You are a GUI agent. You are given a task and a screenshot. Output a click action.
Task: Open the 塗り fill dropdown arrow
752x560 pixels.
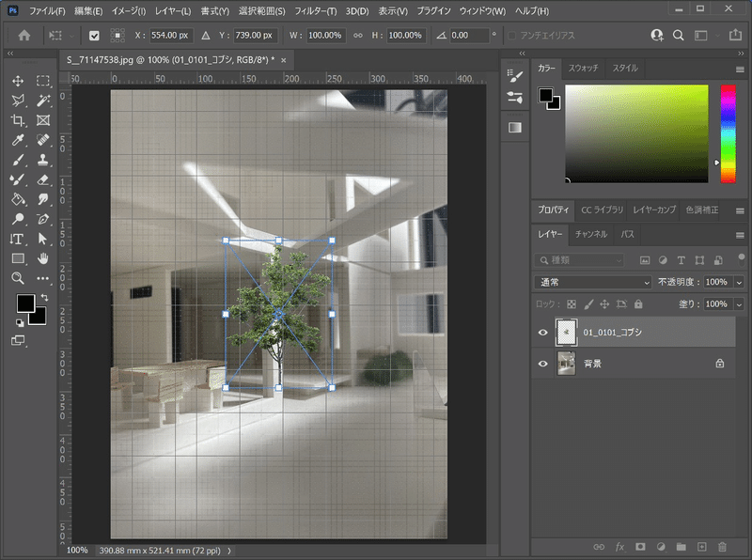coord(739,304)
